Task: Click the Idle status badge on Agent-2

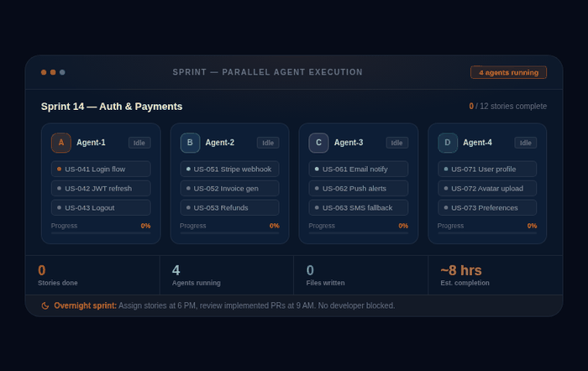Action: click(x=268, y=143)
